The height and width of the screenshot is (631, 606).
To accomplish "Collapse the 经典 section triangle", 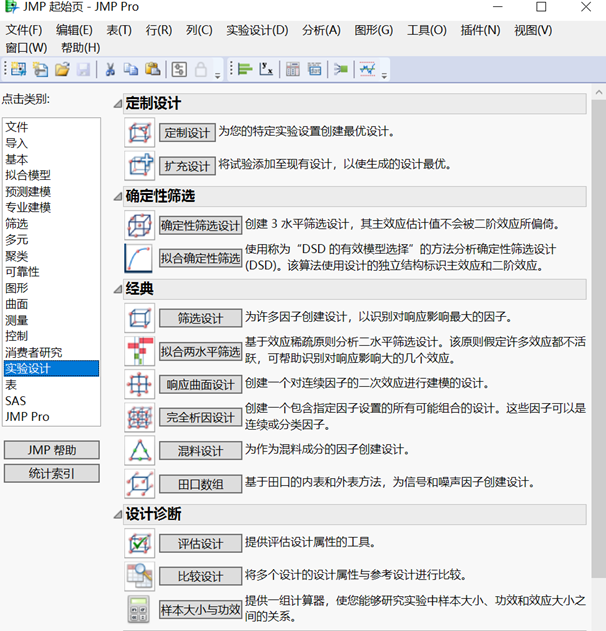I will [118, 289].
